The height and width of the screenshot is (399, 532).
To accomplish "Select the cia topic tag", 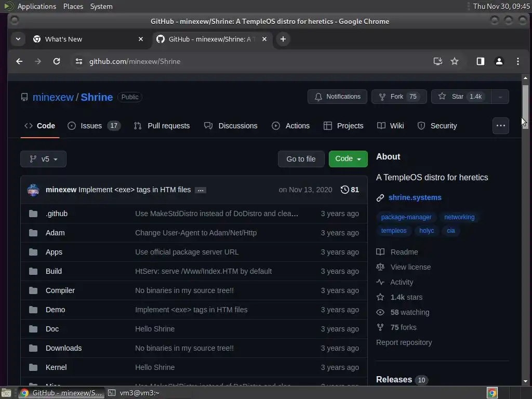I will pyautogui.click(x=450, y=231).
